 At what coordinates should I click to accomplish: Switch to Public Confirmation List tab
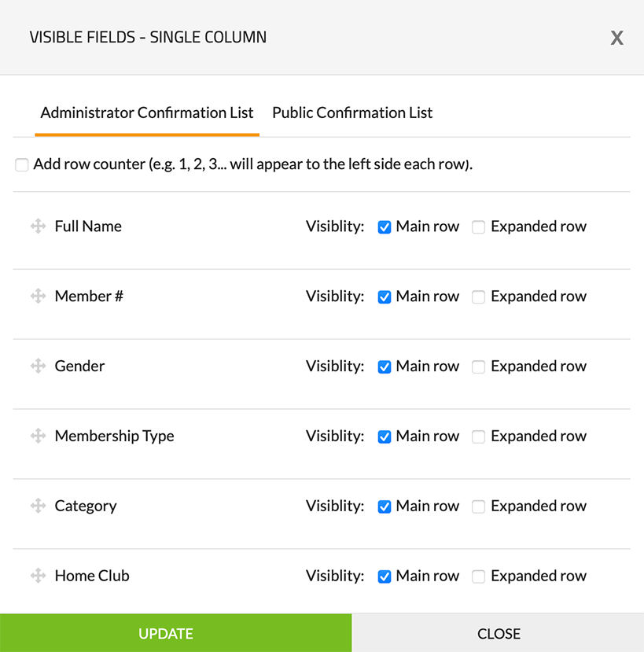tap(352, 112)
